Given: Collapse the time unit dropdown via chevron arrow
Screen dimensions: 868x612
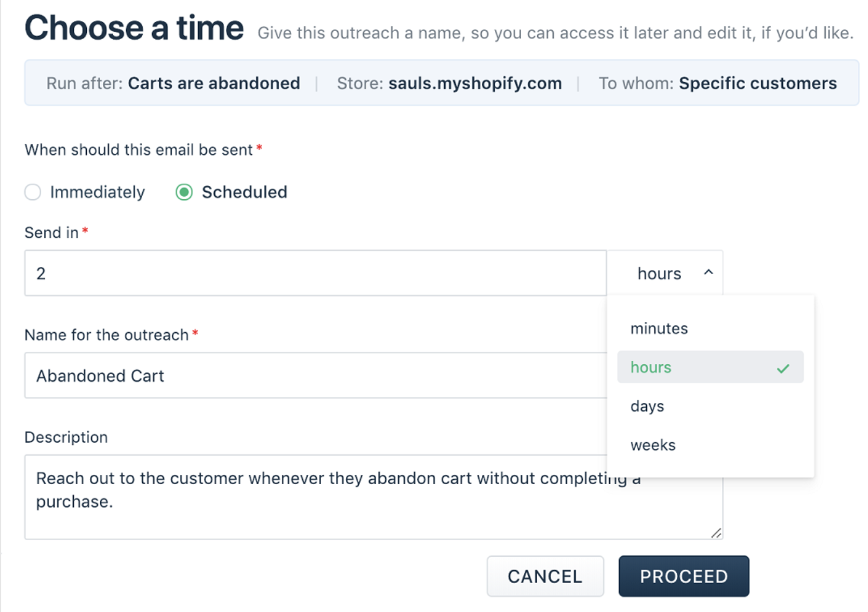Looking at the screenshot, I should pos(708,272).
